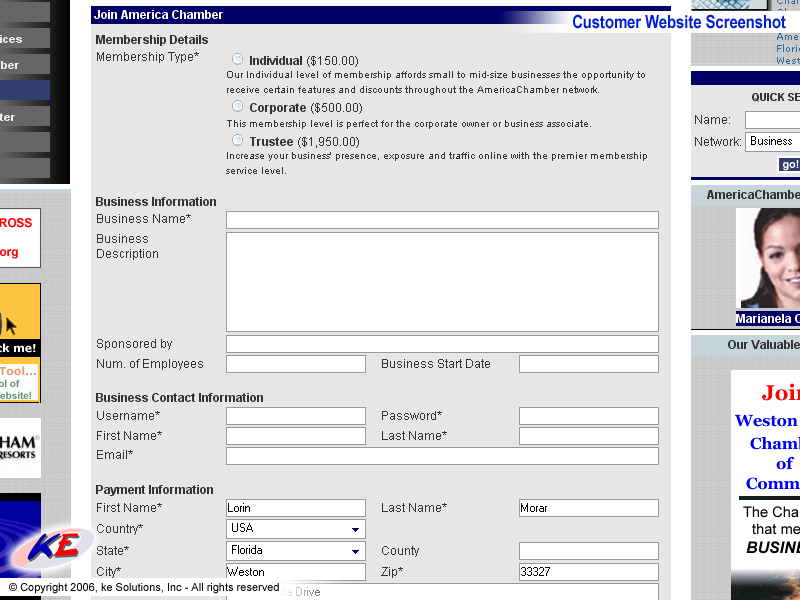
Task: Click the yellow 'ck me!' advertisement banner
Action: tap(19, 343)
